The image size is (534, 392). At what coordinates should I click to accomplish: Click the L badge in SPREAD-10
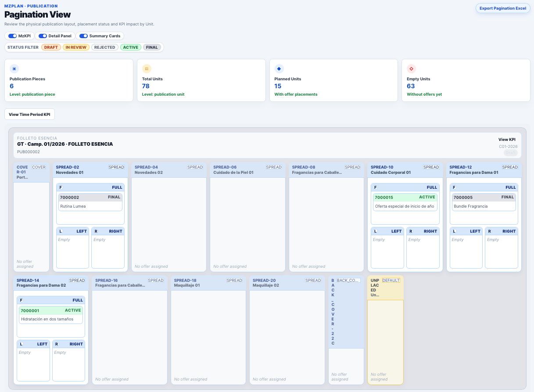[375, 231]
